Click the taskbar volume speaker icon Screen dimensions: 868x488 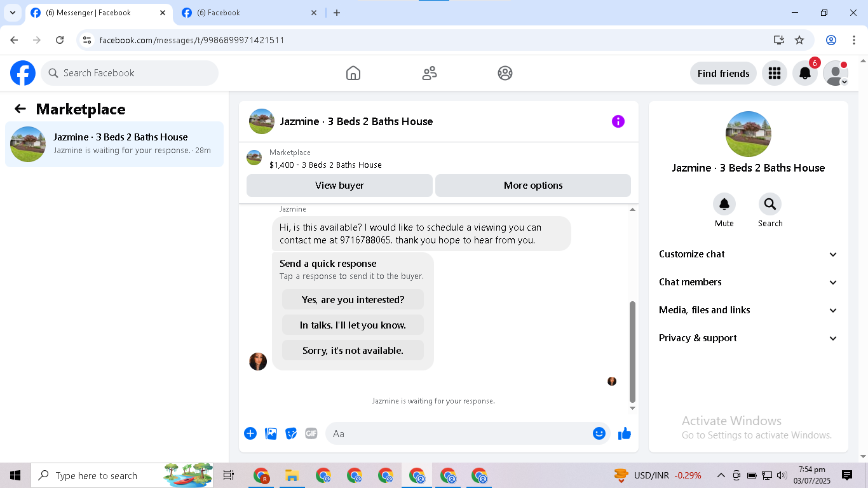[782, 475]
